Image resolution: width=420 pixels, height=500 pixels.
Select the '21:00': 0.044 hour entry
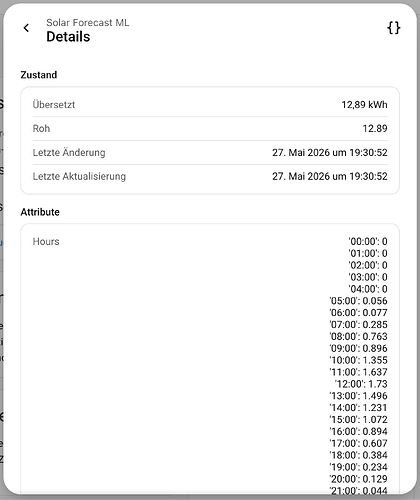(x=358, y=491)
